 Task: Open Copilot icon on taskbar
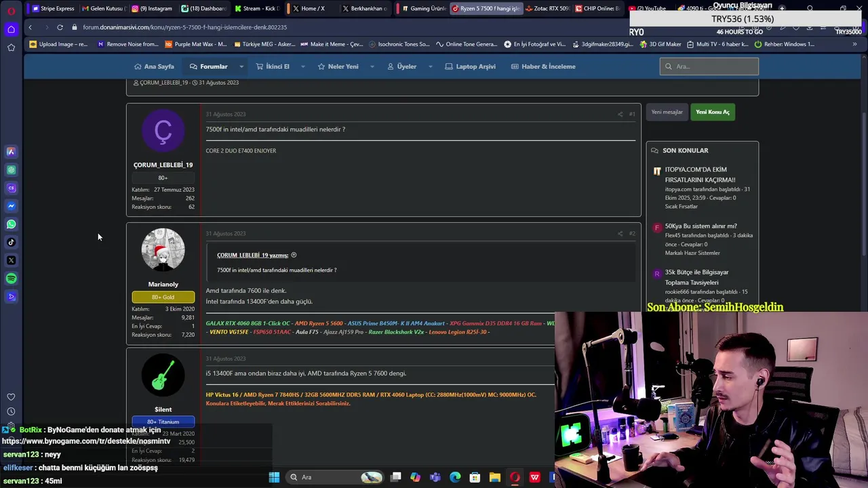click(x=415, y=477)
